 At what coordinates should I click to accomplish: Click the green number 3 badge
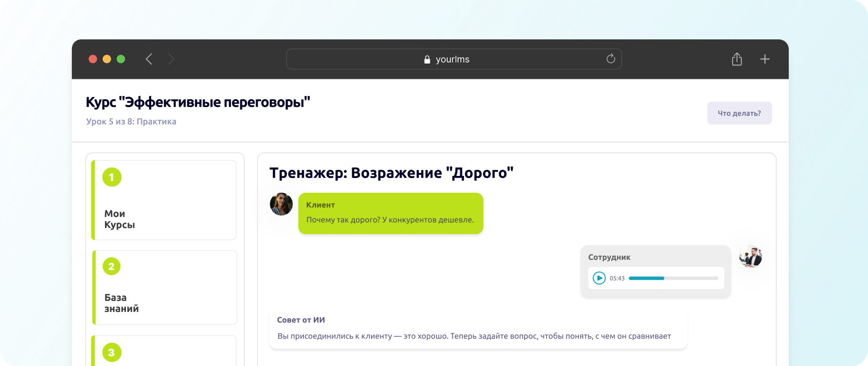111,352
